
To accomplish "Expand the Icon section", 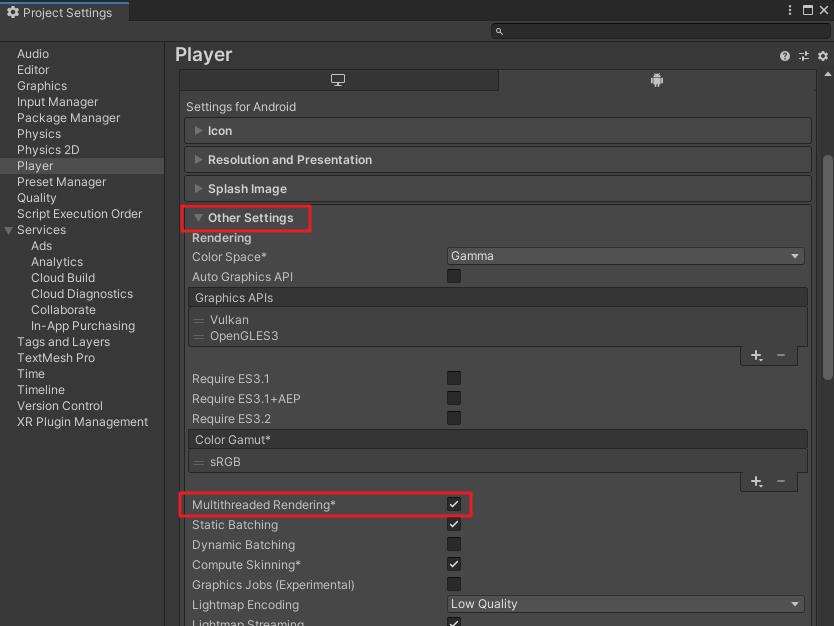I will [x=498, y=131].
